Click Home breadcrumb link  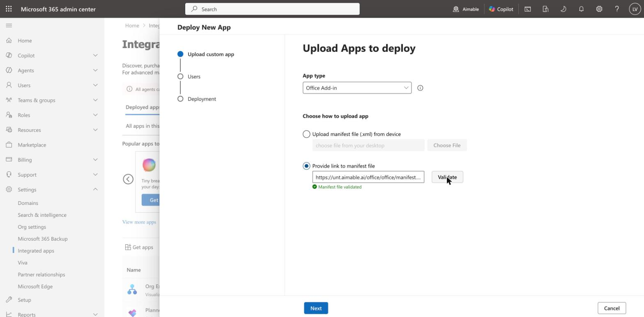132,25
